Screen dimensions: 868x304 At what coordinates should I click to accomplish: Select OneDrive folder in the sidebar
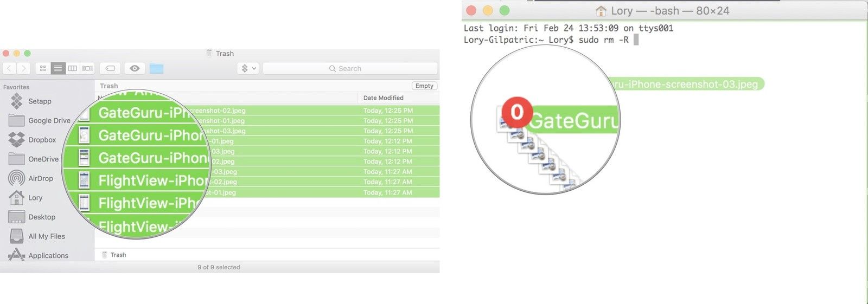[x=43, y=159]
